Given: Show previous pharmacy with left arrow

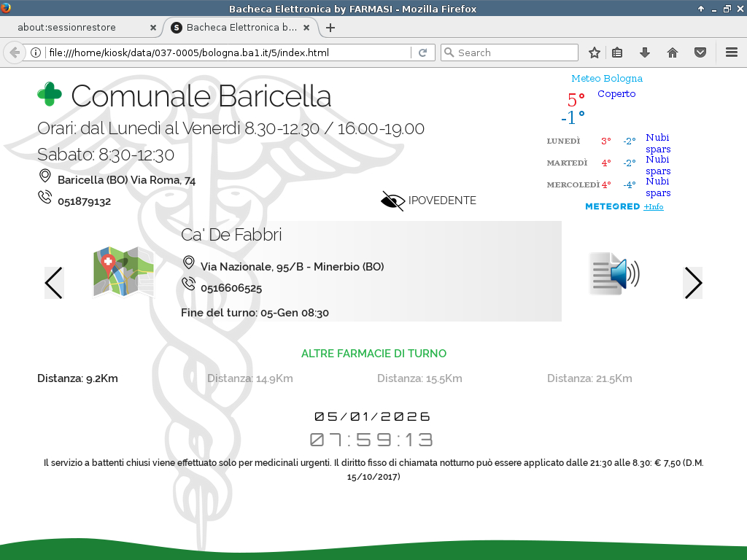Looking at the screenshot, I should coord(54,283).
